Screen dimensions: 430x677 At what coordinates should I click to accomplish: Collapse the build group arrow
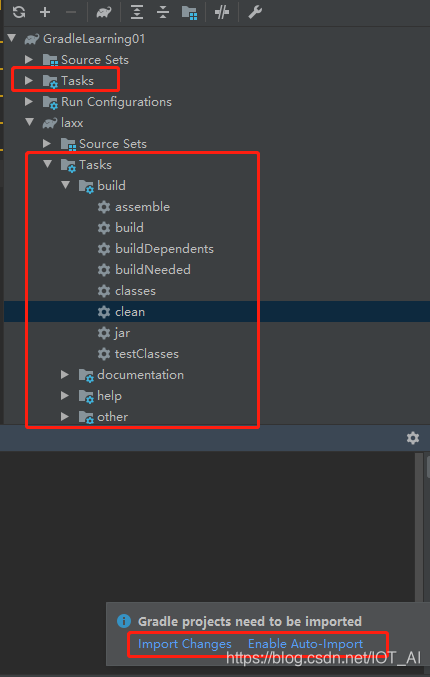66,185
